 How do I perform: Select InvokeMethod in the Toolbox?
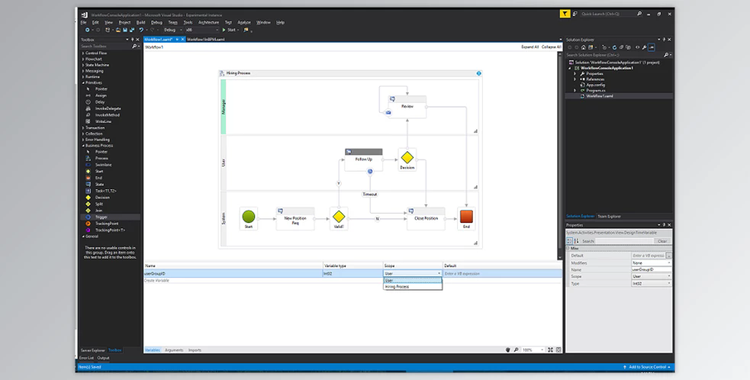[107, 115]
